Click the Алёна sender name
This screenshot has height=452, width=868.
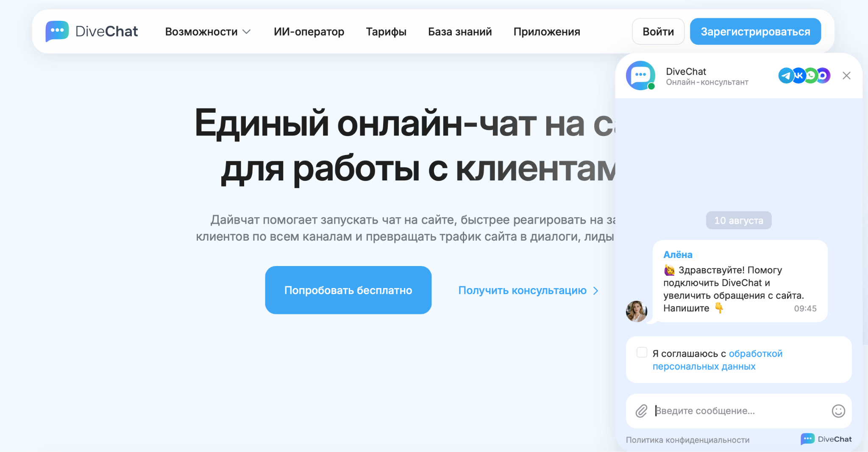click(678, 255)
